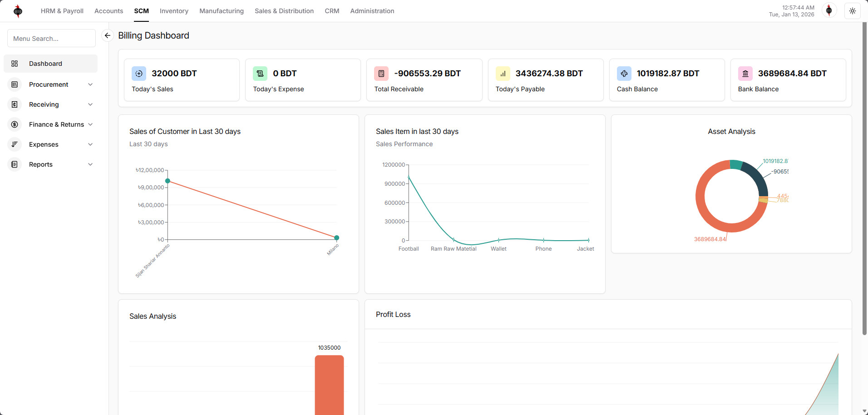This screenshot has width=868, height=415.
Task: Click the teal segment of Asset donut
Action: (x=736, y=164)
